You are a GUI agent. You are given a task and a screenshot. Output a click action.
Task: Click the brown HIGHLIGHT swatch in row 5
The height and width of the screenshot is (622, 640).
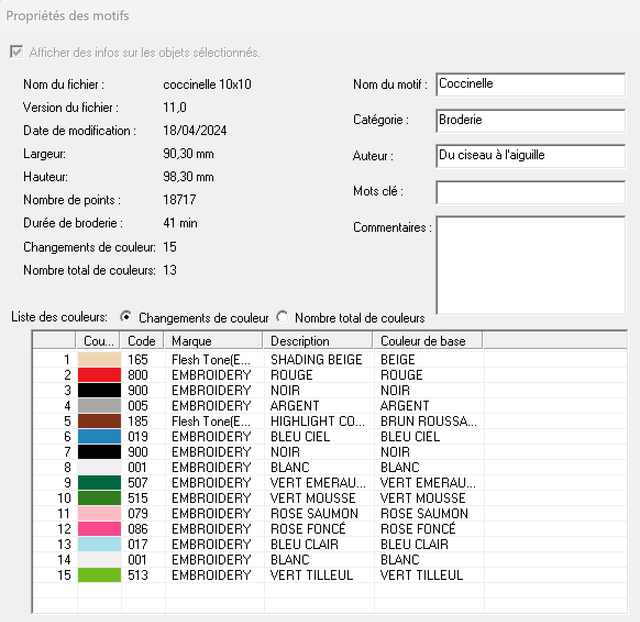99,421
